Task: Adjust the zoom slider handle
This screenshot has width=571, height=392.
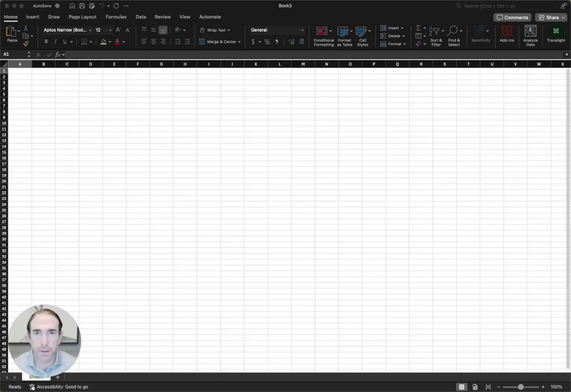Action: [521, 387]
